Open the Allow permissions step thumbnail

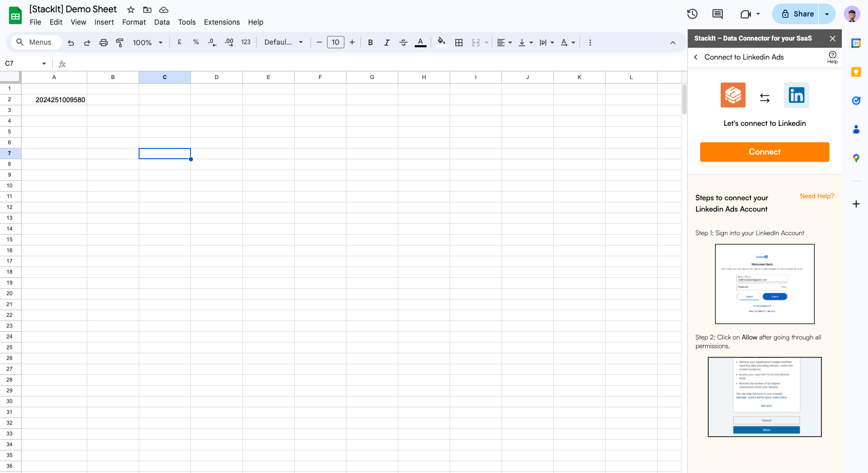tap(765, 397)
